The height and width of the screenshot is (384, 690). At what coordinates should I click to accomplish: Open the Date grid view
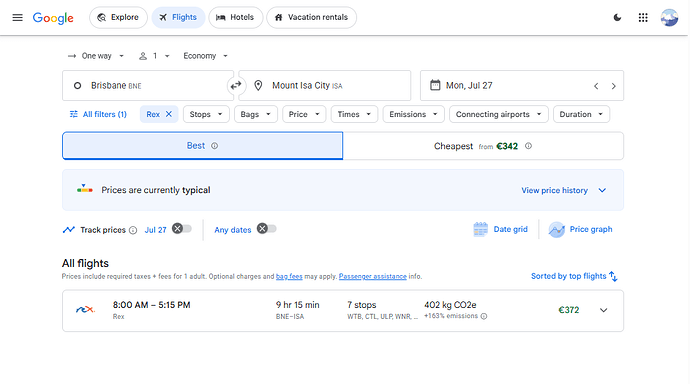(x=500, y=230)
